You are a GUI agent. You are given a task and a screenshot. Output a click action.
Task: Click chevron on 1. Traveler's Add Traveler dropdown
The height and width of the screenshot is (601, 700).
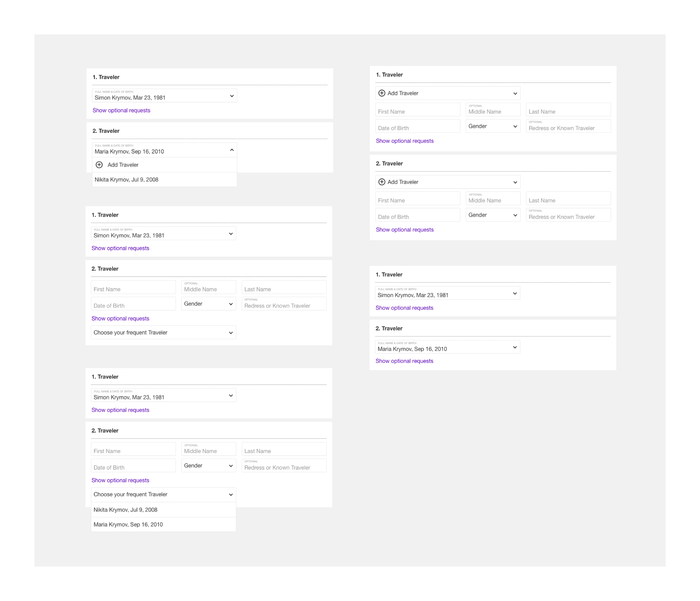click(515, 94)
